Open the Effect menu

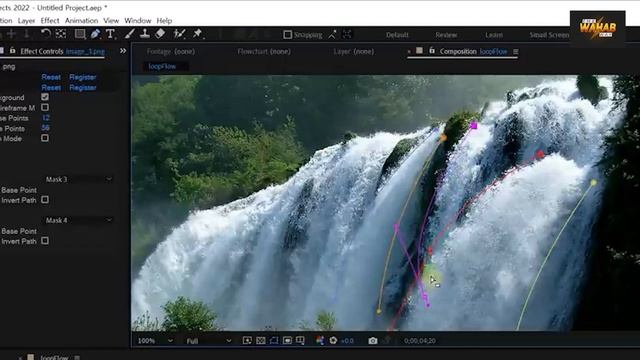pos(50,20)
